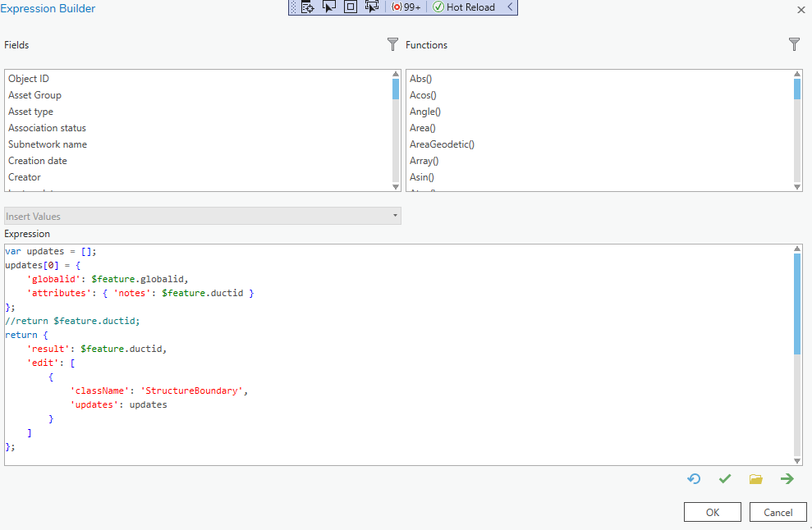Screen dimensions: 812x530
Task: Confirm the expression with the OK button
Action: [711, 511]
